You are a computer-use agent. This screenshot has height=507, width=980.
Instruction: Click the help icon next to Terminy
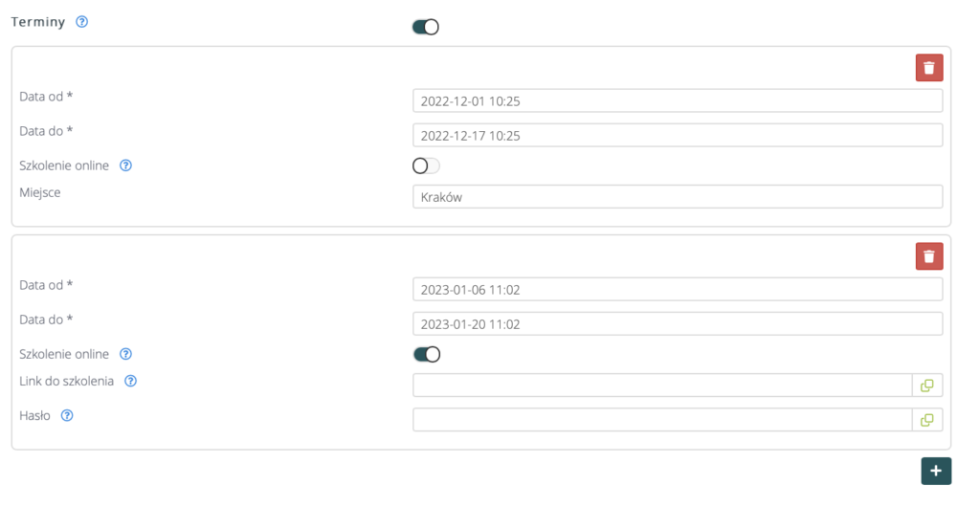(x=81, y=22)
